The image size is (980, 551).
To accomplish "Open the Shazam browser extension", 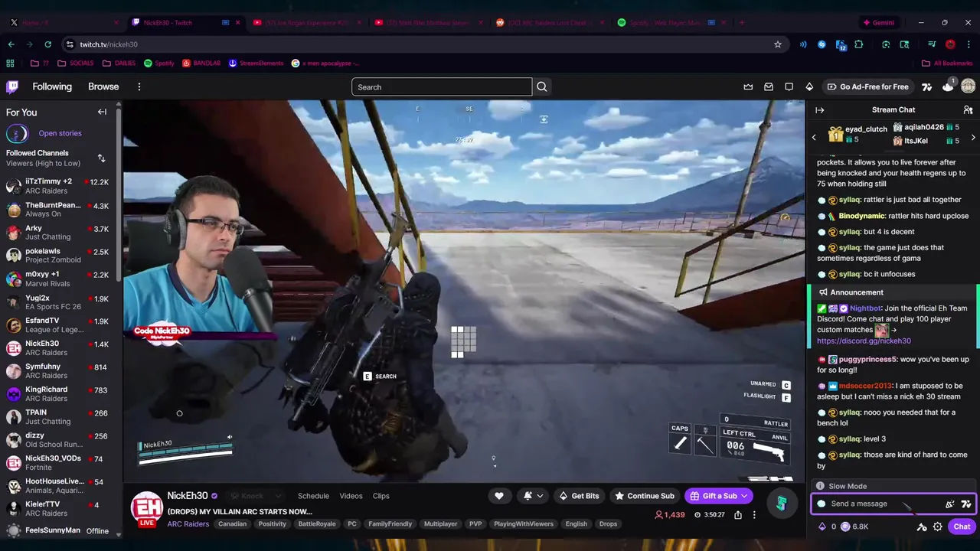I will (x=822, y=44).
